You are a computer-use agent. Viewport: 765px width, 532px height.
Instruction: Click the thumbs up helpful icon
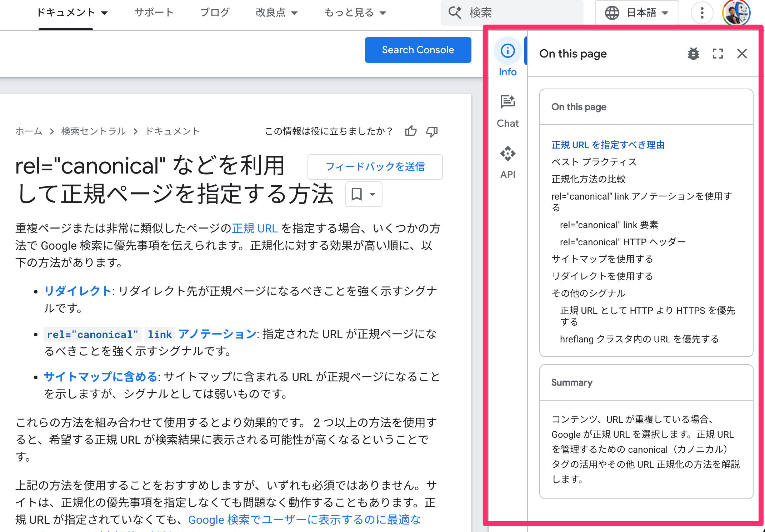coord(411,131)
